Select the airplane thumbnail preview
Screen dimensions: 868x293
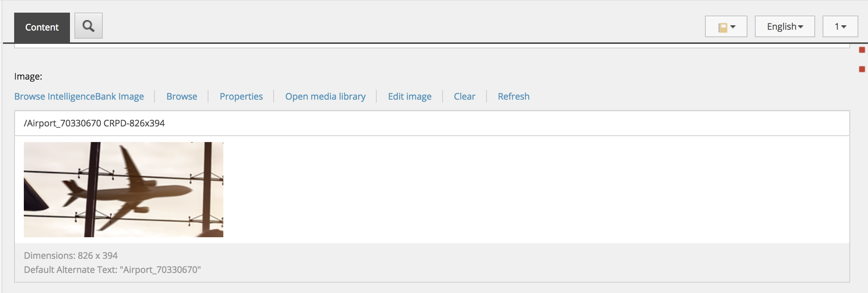click(124, 190)
